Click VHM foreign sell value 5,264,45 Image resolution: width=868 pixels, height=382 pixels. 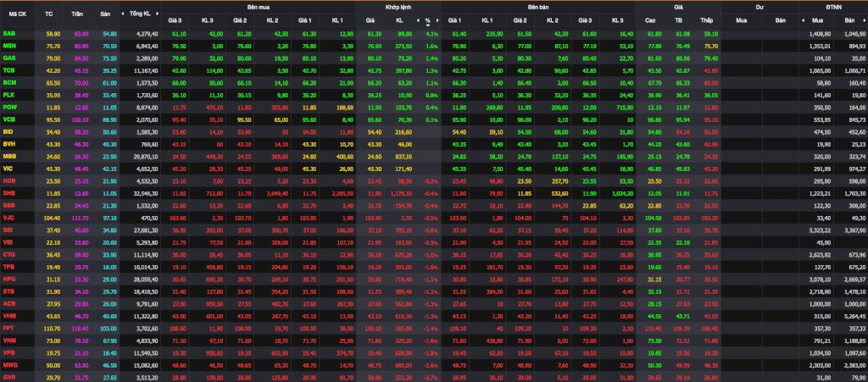[x=855, y=316]
